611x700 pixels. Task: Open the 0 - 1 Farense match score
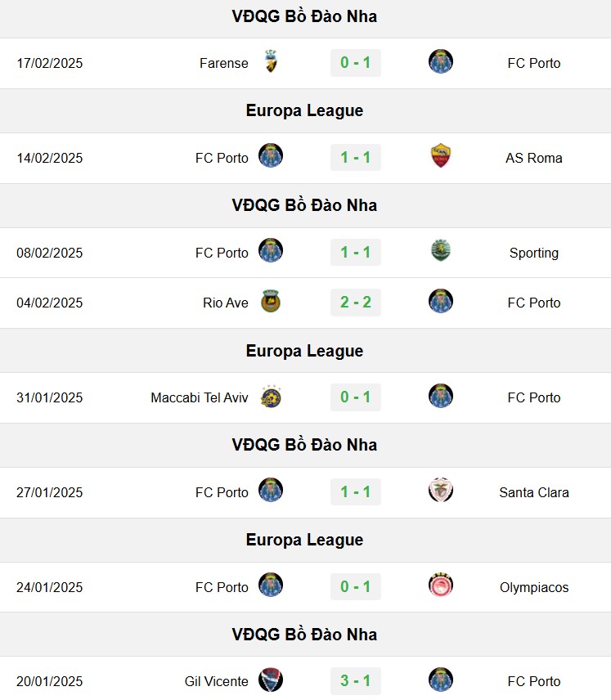[x=356, y=62]
